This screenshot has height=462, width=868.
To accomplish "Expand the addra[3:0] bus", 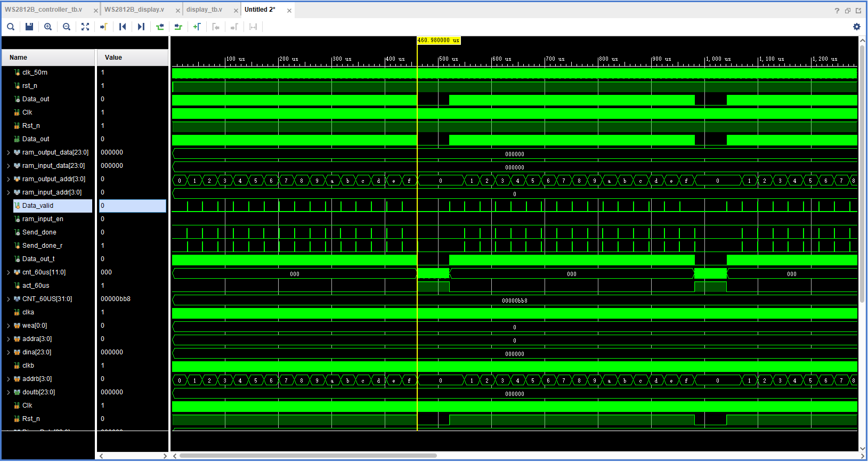I will tap(9, 339).
